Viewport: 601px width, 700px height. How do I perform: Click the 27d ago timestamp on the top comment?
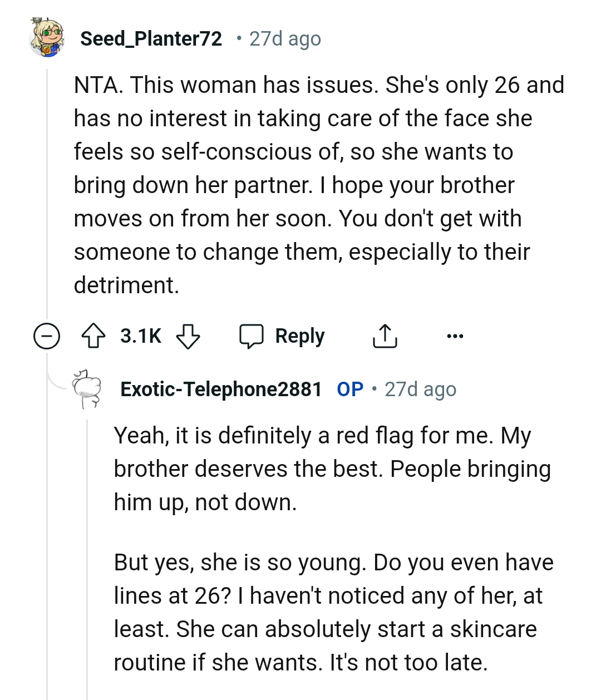284,38
